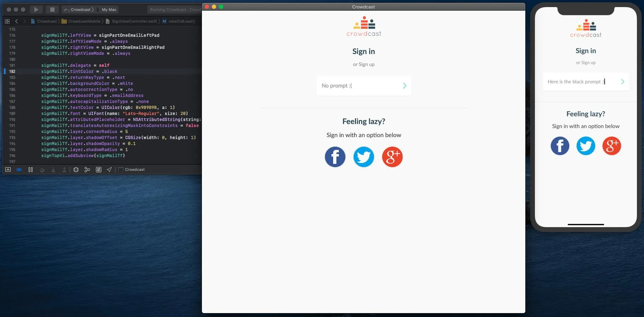This screenshot has height=317, width=644.
Task: Click "or Sign up" in iPhone simulator
Action: coord(586,63)
